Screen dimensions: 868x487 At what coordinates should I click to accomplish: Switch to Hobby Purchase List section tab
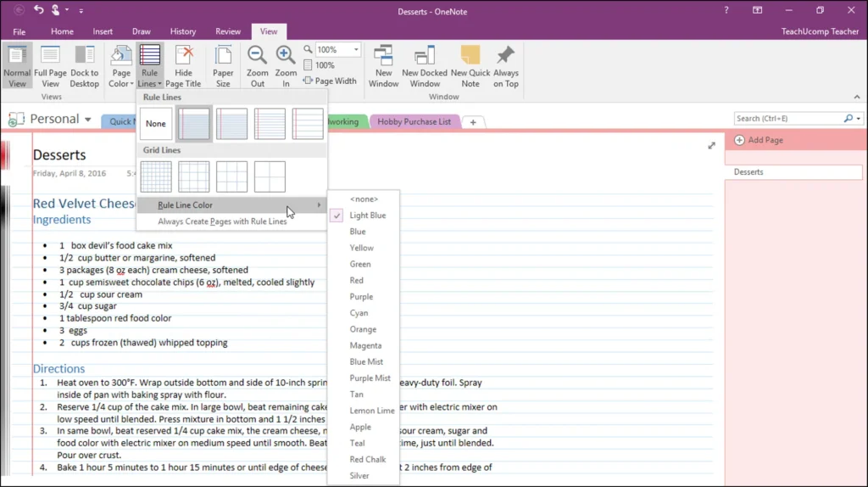414,121
